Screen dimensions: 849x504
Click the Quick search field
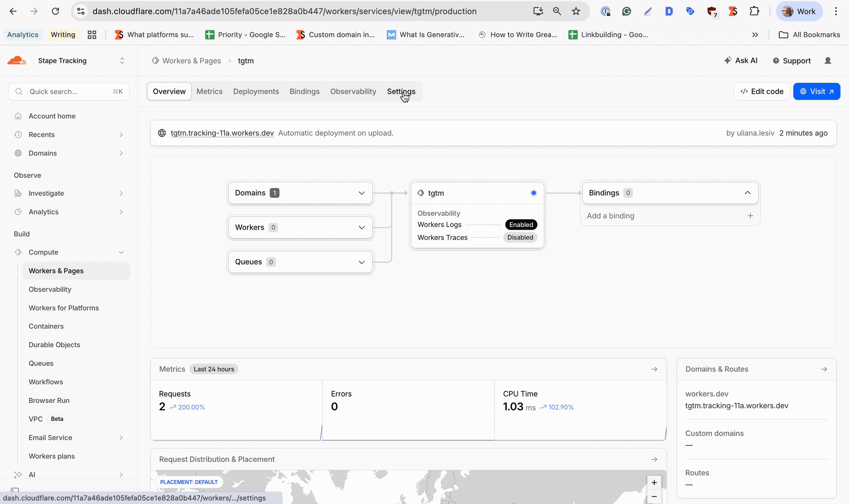click(69, 91)
